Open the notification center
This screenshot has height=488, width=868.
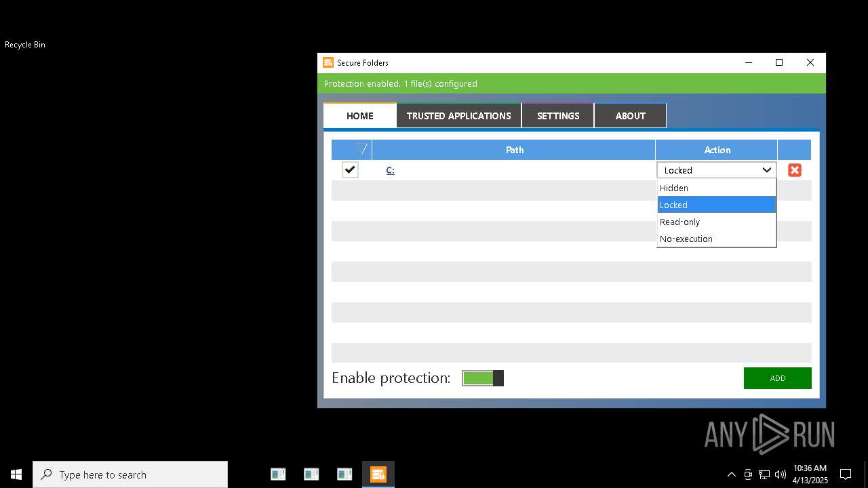pyautogui.click(x=846, y=474)
